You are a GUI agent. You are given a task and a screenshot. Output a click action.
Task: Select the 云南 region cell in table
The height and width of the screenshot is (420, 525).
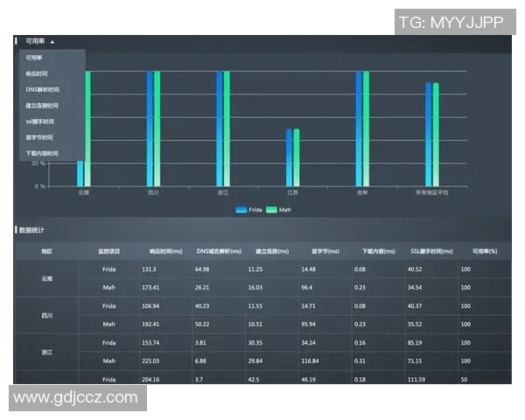coord(46,278)
